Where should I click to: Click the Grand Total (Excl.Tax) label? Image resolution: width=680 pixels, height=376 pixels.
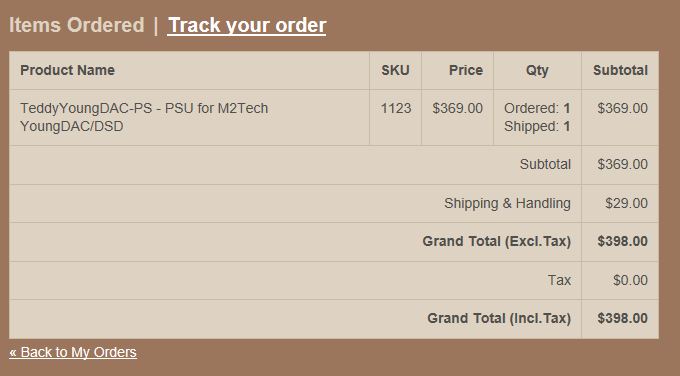coord(497,241)
